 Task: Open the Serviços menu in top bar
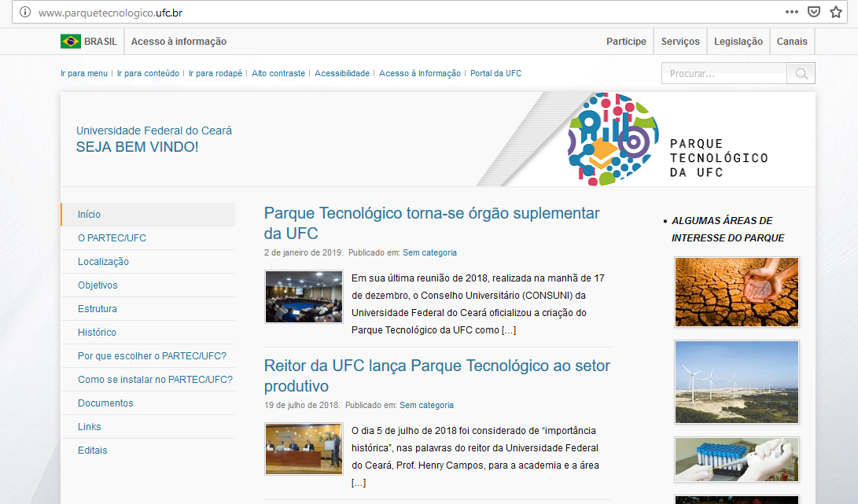point(679,42)
